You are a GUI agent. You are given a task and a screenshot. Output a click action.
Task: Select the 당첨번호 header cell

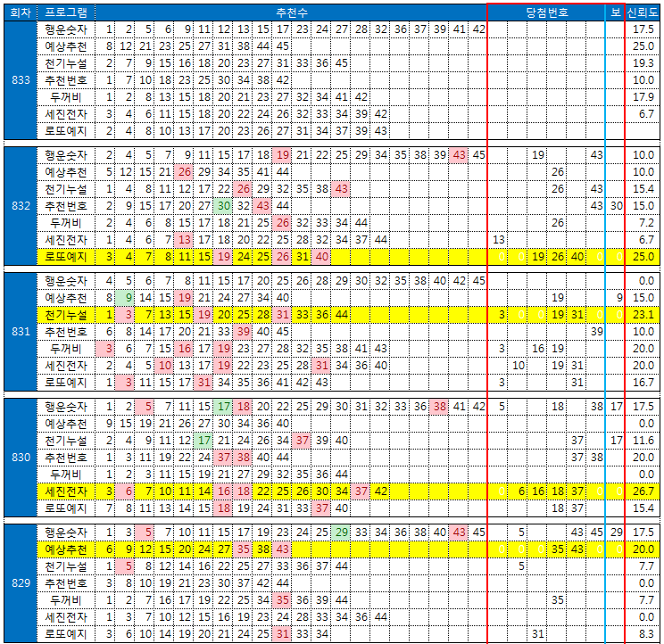point(546,12)
